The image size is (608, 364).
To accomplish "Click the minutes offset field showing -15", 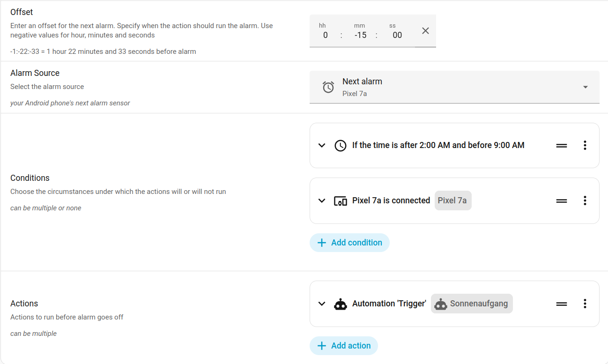I will pos(360,35).
